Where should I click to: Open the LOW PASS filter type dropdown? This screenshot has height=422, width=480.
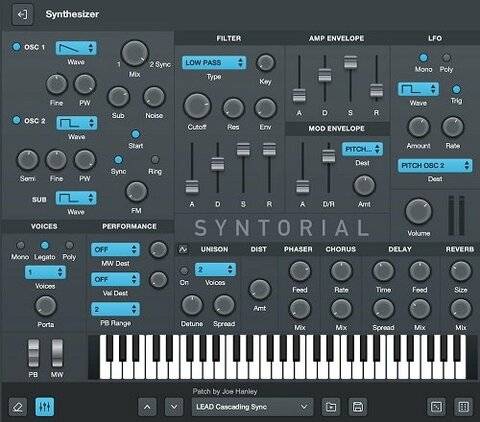[x=214, y=63]
